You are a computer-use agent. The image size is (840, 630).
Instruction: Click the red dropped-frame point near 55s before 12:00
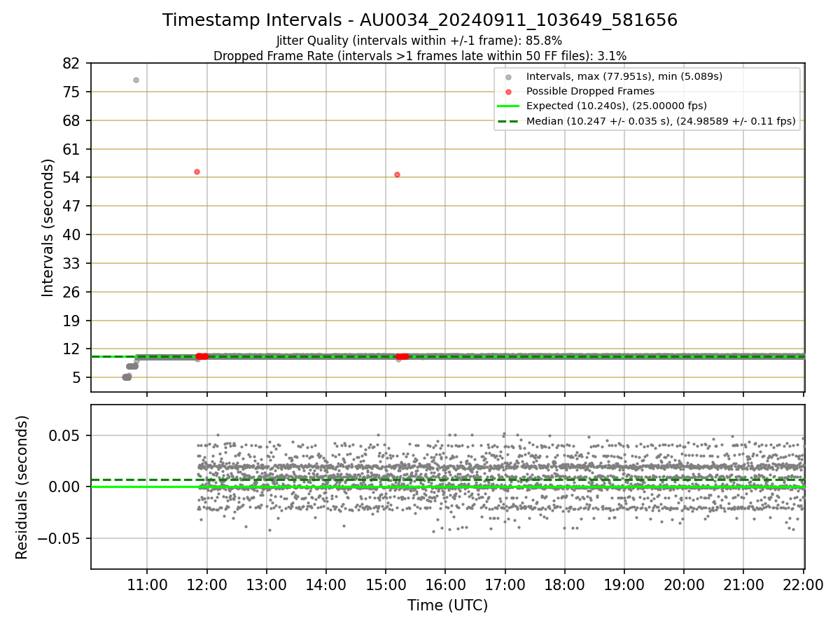pos(197,171)
